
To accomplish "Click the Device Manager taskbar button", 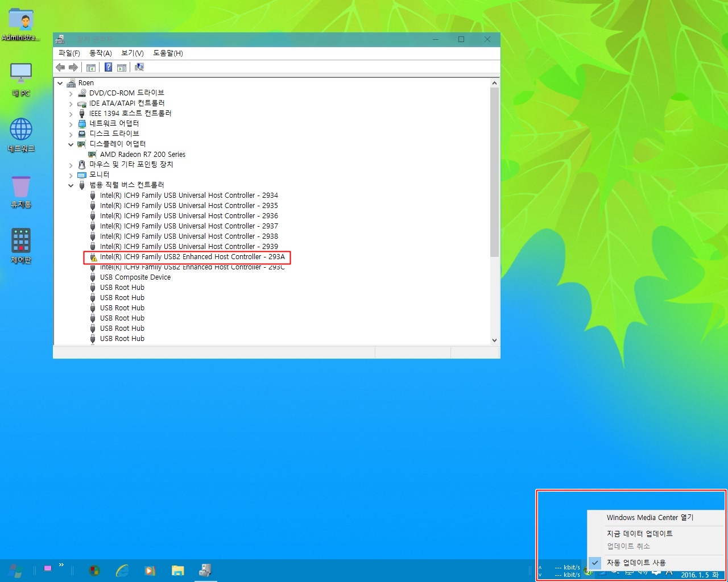I will coord(205,570).
